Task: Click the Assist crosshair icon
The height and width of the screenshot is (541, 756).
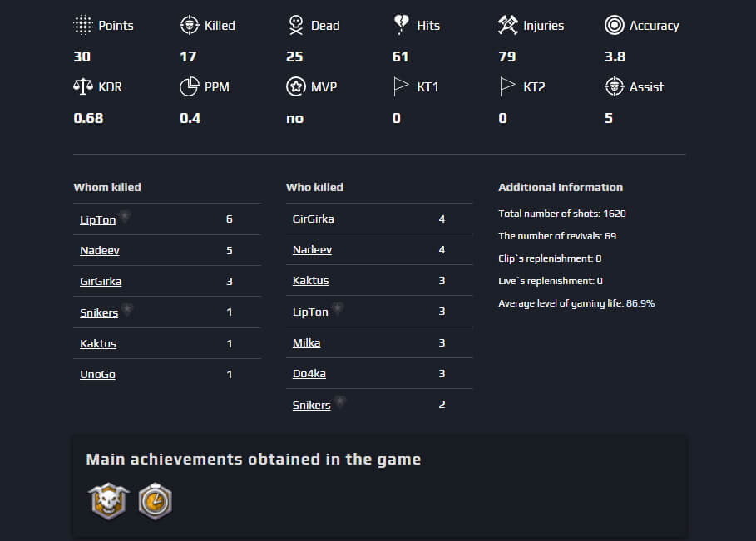Action: (615, 86)
